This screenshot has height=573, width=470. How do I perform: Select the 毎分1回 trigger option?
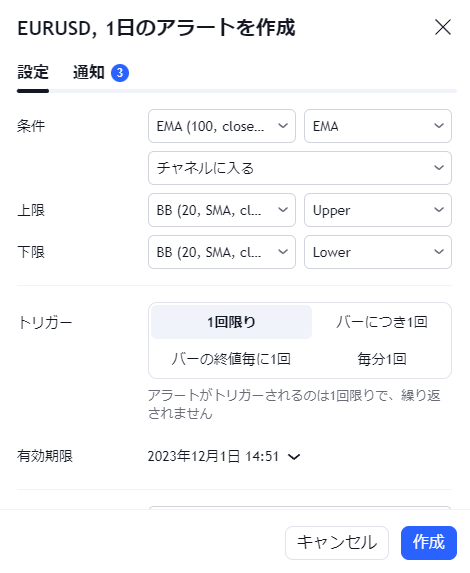pos(382,359)
